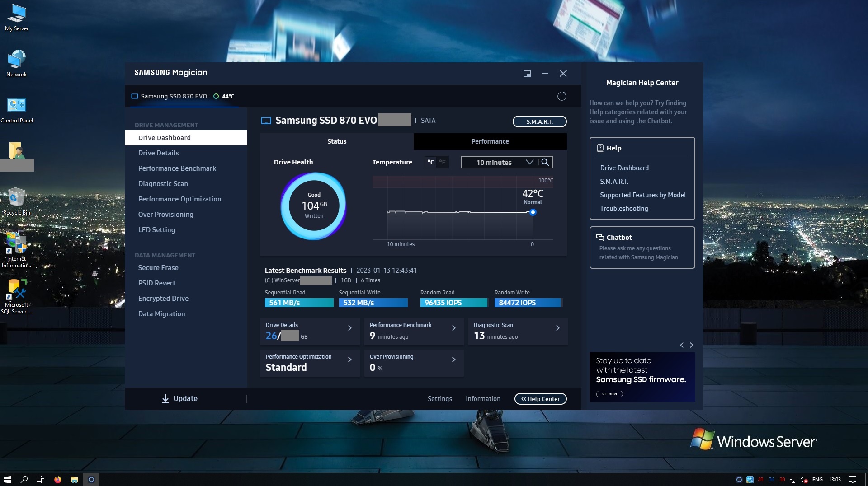Viewport: 868px width, 486px height.
Task: Open Drive Details in sidebar
Action: [186, 153]
